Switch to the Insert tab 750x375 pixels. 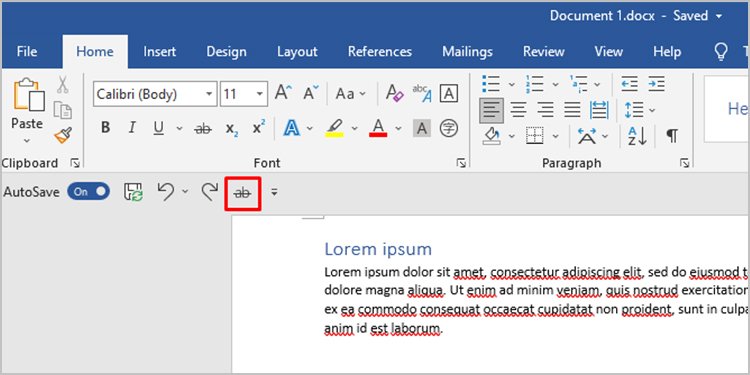(x=160, y=52)
